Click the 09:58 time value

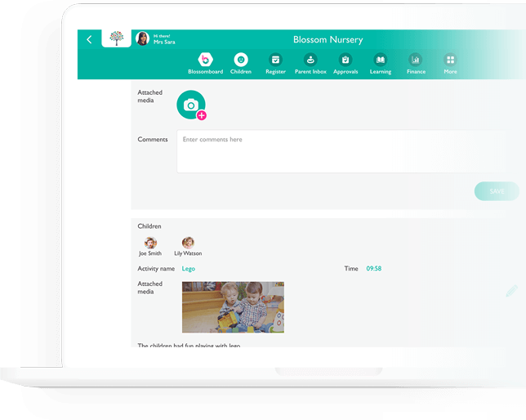coord(373,269)
